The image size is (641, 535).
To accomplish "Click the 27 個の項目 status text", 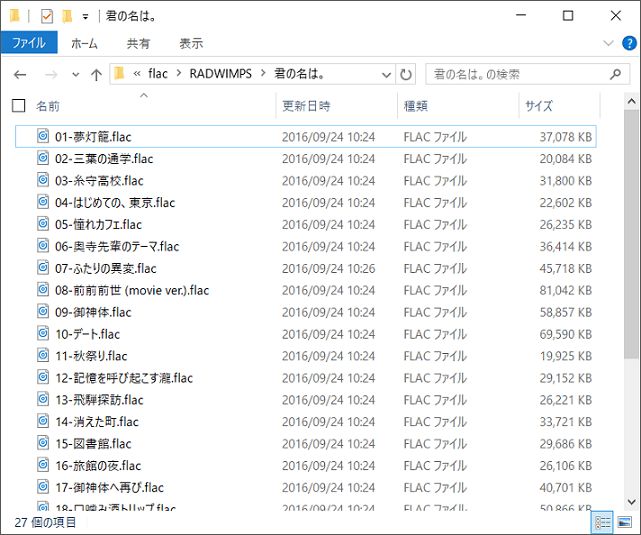I will click(45, 522).
